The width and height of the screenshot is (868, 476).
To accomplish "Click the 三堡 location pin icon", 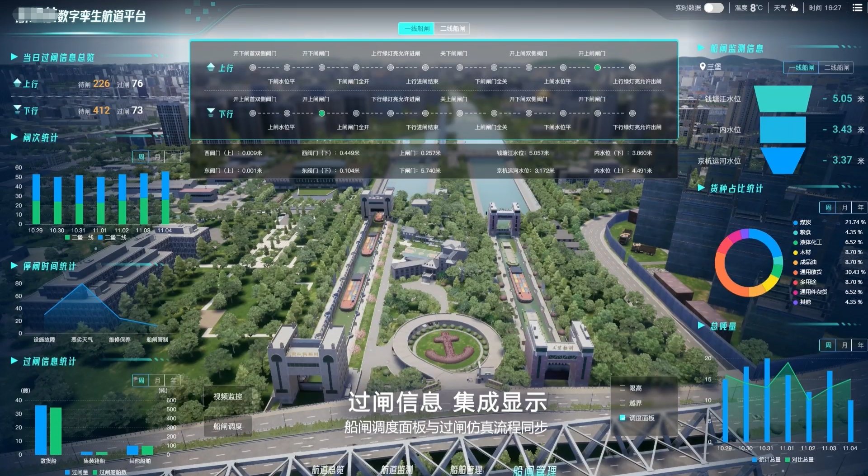I will 703,66.
